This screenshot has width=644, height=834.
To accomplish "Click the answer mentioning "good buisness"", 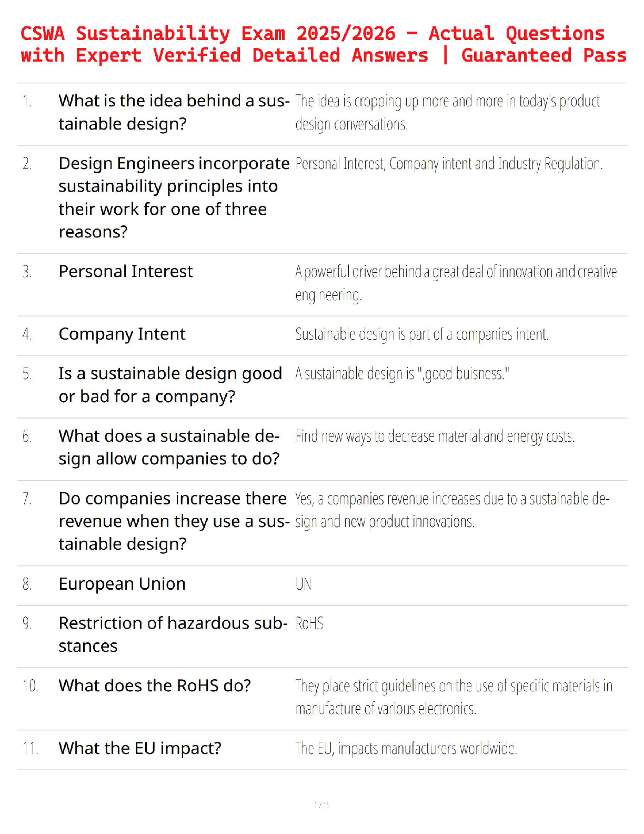I will (x=402, y=374).
